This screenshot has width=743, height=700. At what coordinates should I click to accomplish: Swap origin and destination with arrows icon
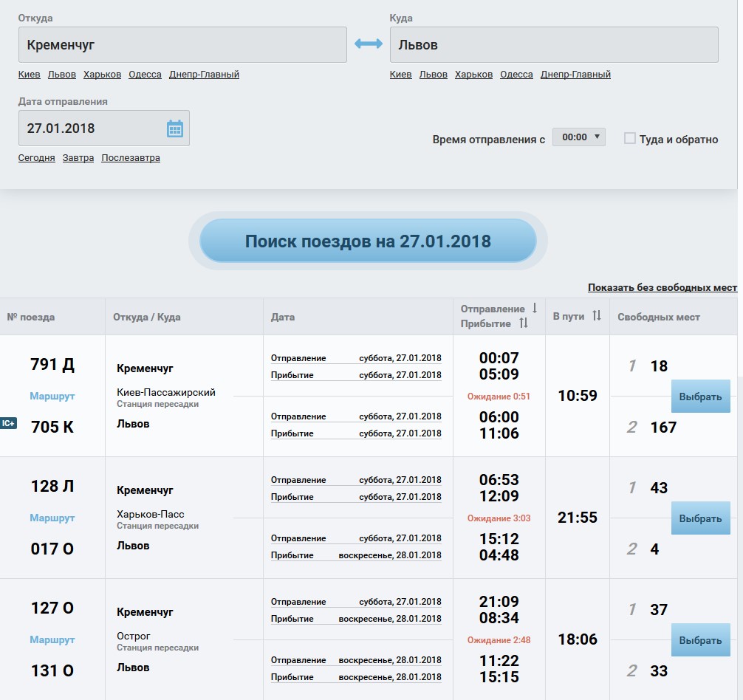(x=368, y=44)
